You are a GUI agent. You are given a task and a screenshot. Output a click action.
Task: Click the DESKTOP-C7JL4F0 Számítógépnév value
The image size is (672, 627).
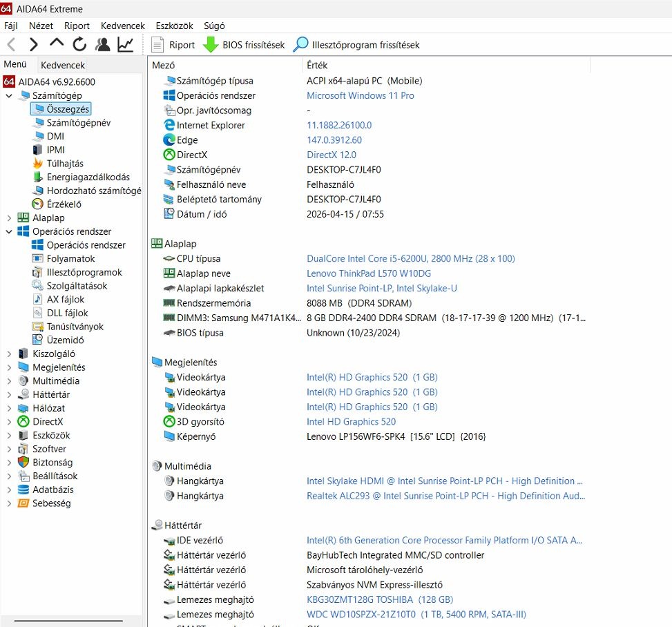point(344,170)
